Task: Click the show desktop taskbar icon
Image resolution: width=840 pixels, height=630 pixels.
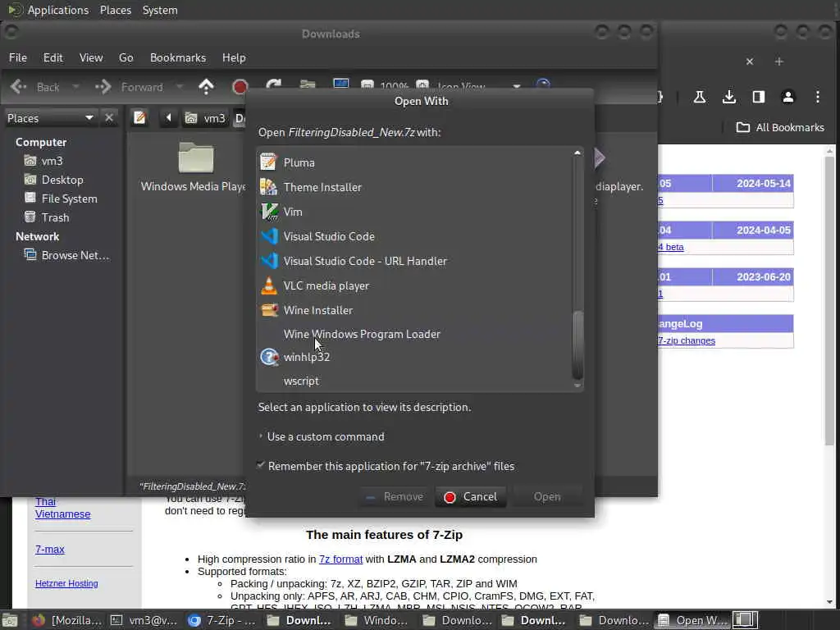Action: click(x=10, y=620)
